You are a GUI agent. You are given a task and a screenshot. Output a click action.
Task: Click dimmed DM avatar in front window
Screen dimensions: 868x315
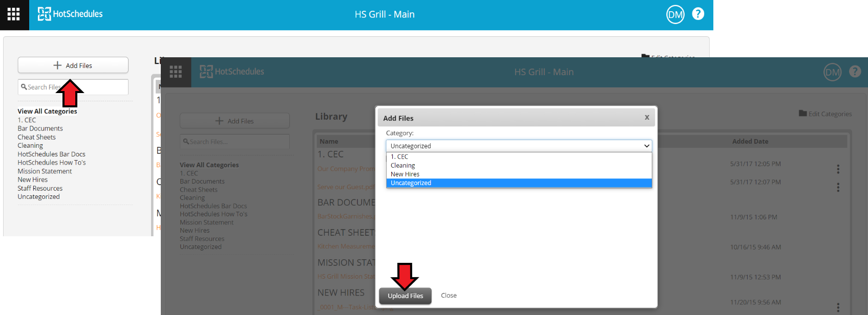832,72
